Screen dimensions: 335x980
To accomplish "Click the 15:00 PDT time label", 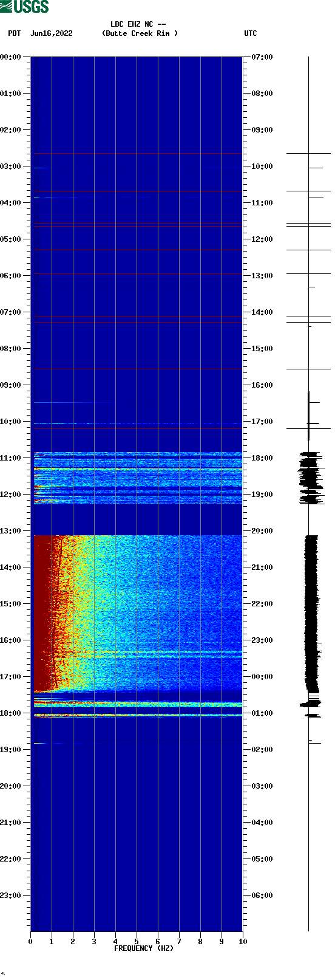I will (11, 604).
